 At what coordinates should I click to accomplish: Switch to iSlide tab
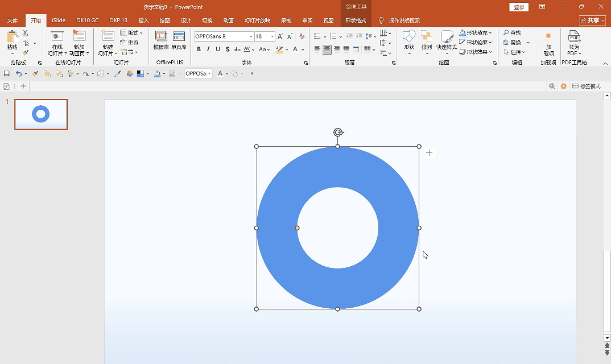[59, 20]
